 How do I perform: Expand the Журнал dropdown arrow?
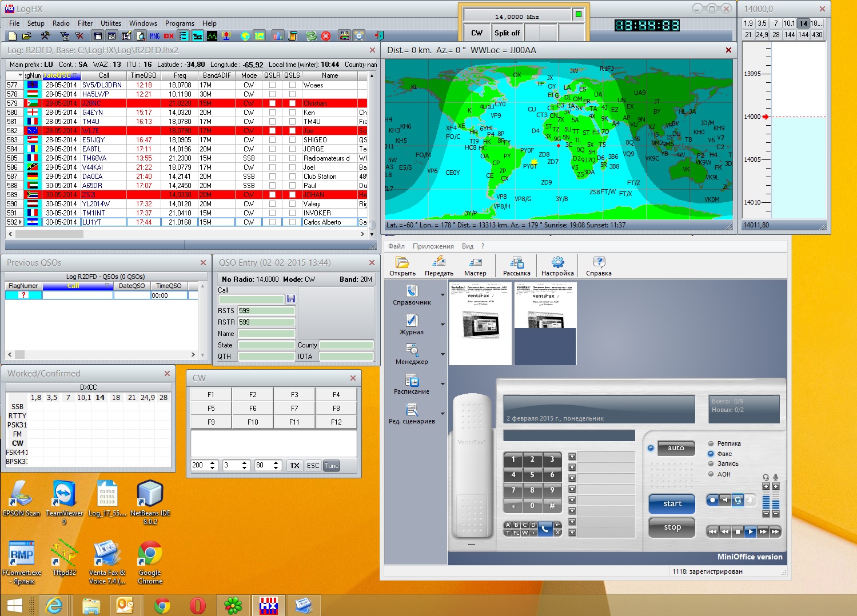pyautogui.click(x=443, y=325)
